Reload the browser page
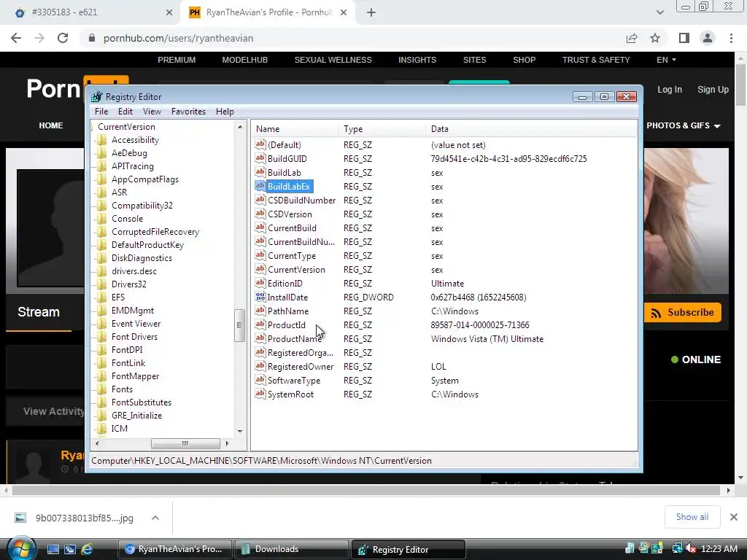Image resolution: width=747 pixels, height=560 pixels. (63, 38)
